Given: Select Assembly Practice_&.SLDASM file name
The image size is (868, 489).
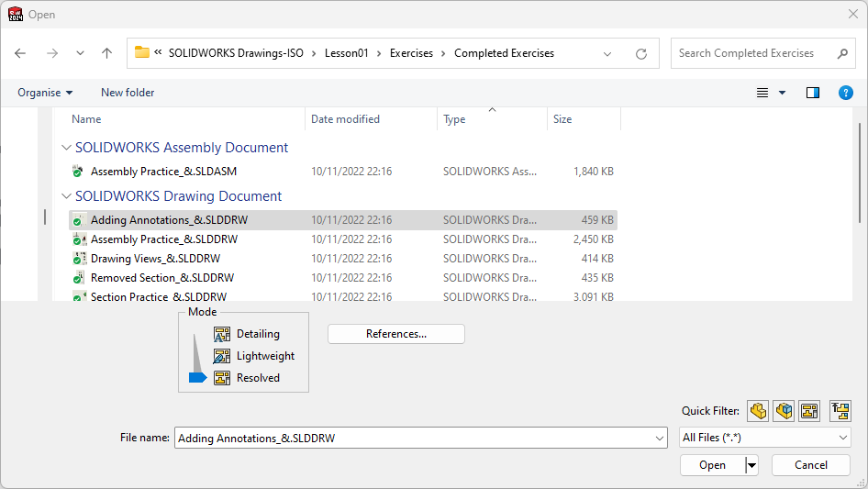Looking at the screenshot, I should tap(164, 172).
